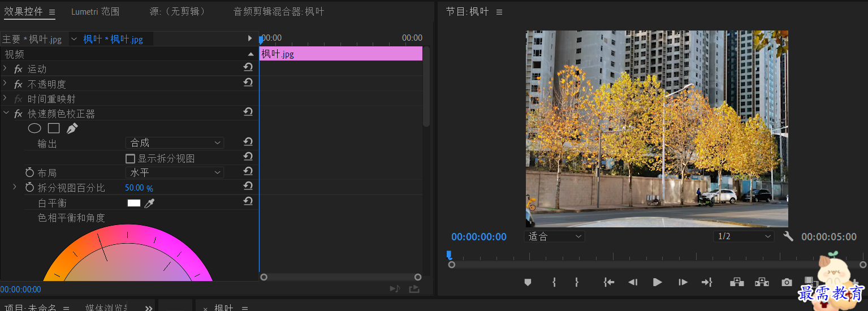
Task: Mark out point in program monitor
Action: 576,282
